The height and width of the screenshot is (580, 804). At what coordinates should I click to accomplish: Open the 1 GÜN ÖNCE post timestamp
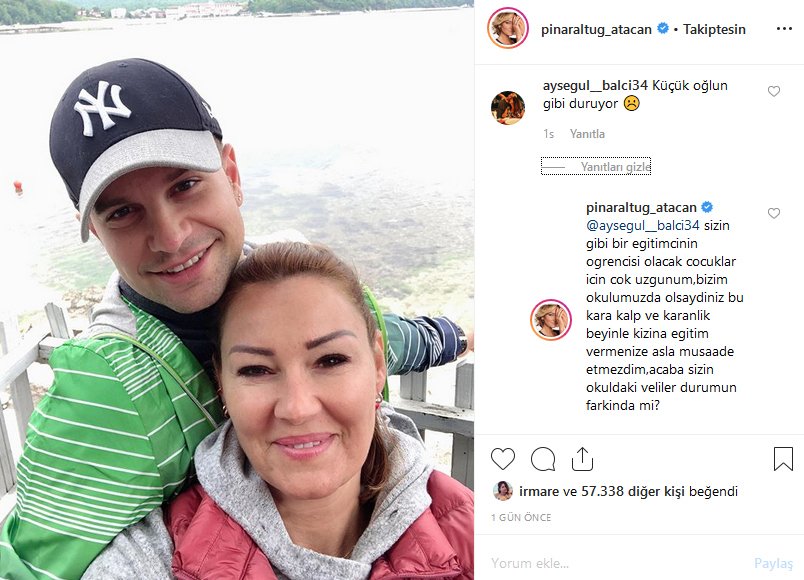pos(521,517)
